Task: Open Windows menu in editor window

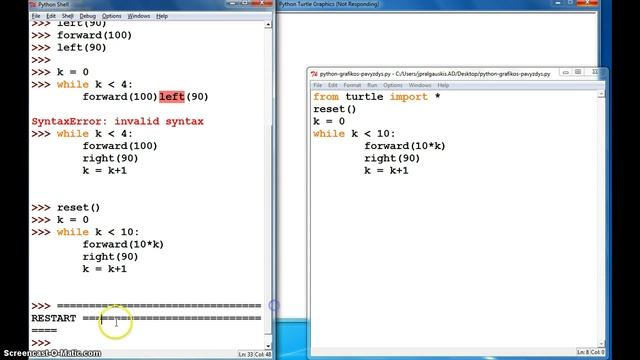Action: coord(420,85)
